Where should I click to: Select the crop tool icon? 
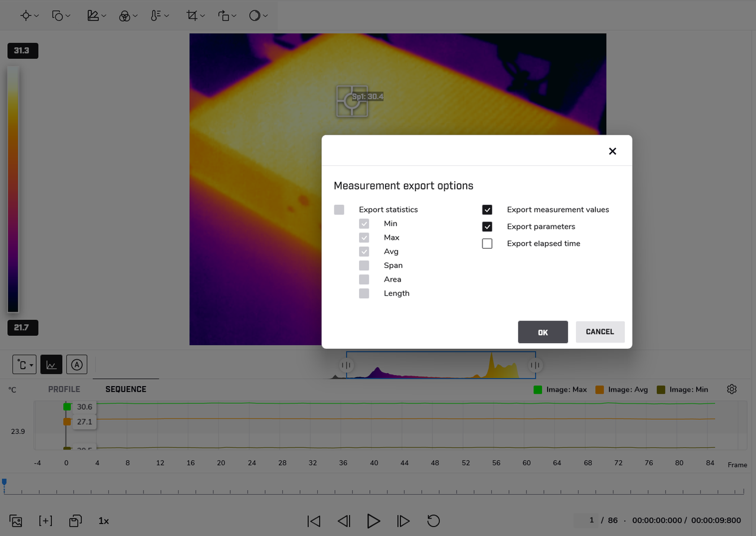click(x=192, y=16)
